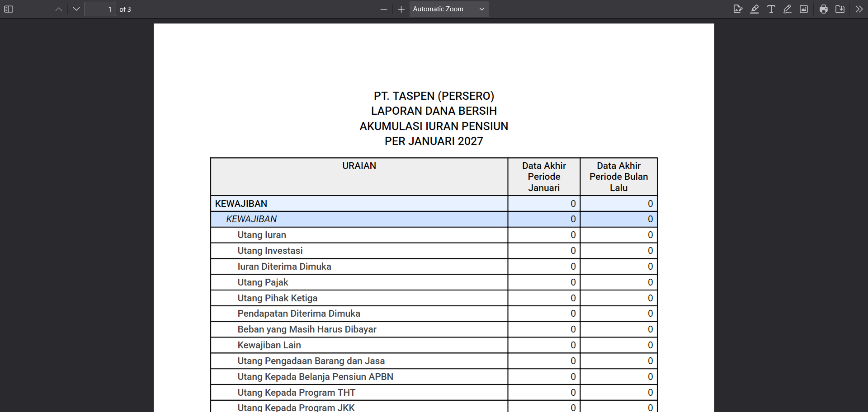Click Bulan Lalu value for Utang Pajak

[650, 282]
